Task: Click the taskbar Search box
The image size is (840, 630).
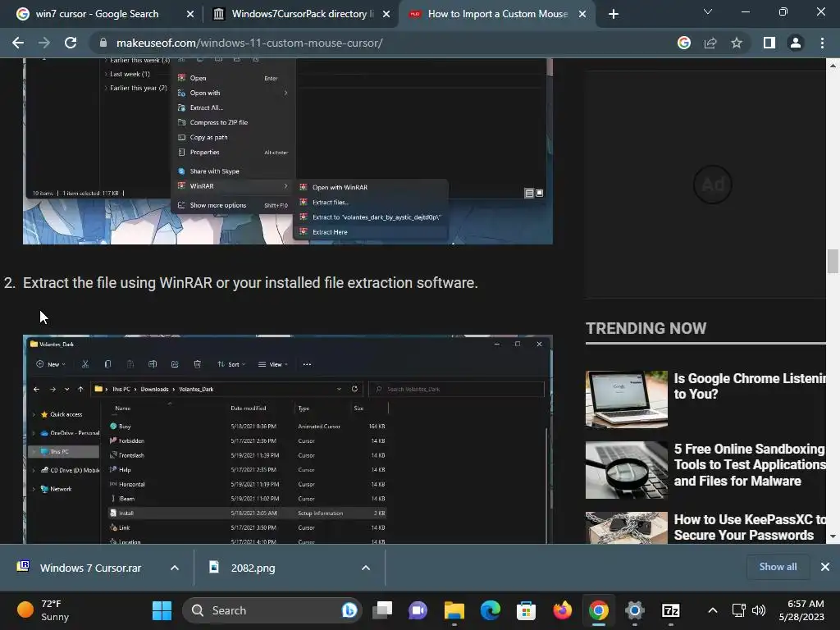Action: pos(272,610)
